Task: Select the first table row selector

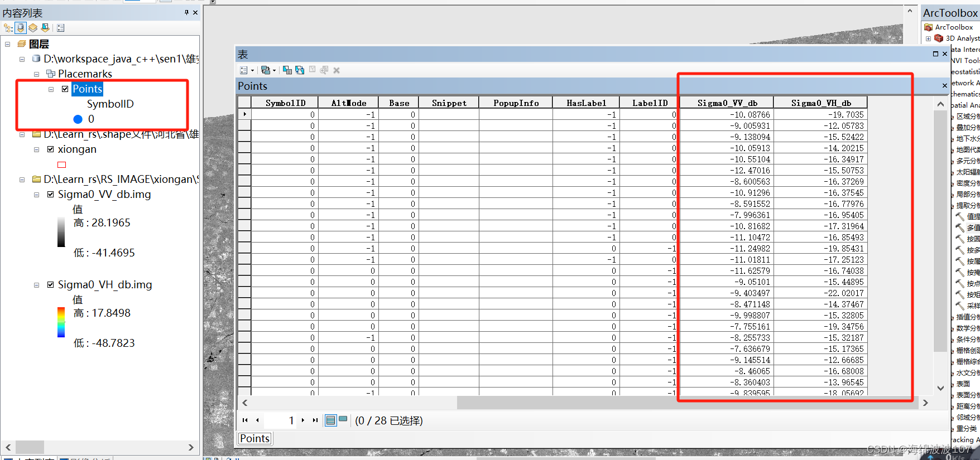Action: click(x=244, y=114)
